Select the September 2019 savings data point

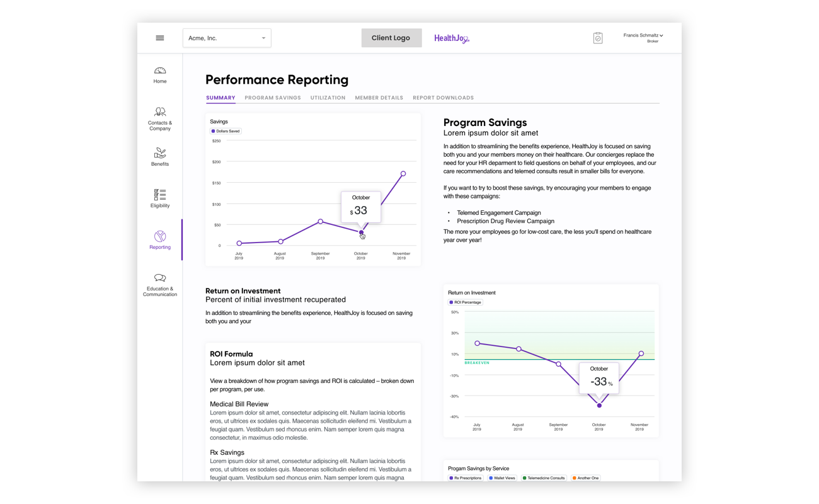coord(321,222)
